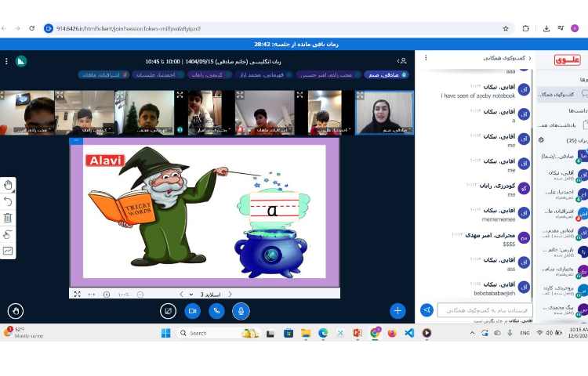Click the trash delete annotations tool

(8, 218)
